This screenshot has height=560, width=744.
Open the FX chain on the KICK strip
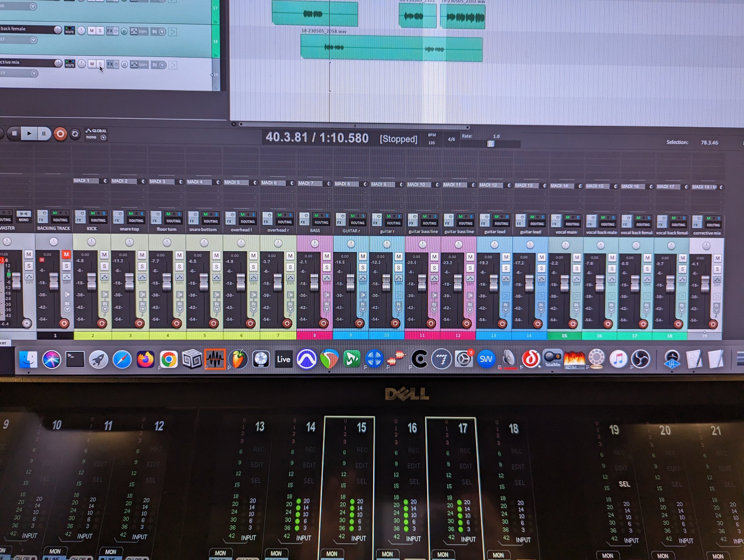point(79,220)
